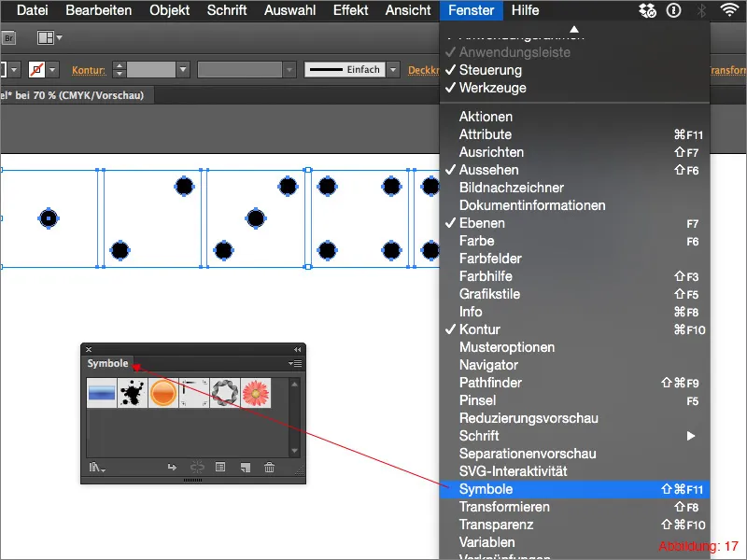Select the blue gradient bar symbol
747x560 pixels.
tap(102, 393)
